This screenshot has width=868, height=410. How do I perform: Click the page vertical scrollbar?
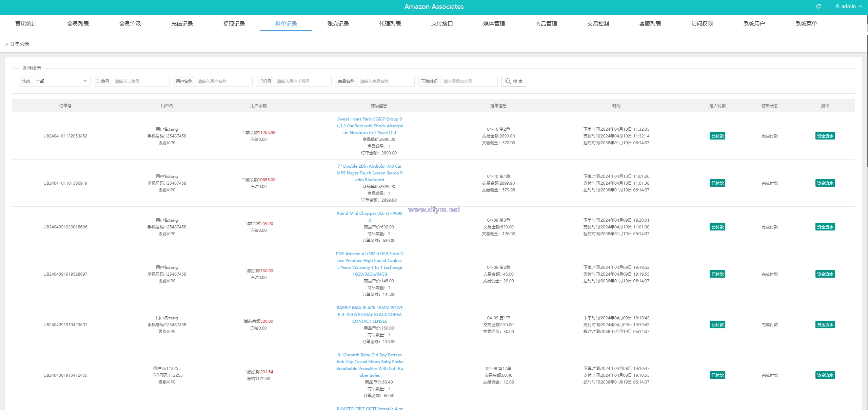pyautogui.click(x=867, y=102)
